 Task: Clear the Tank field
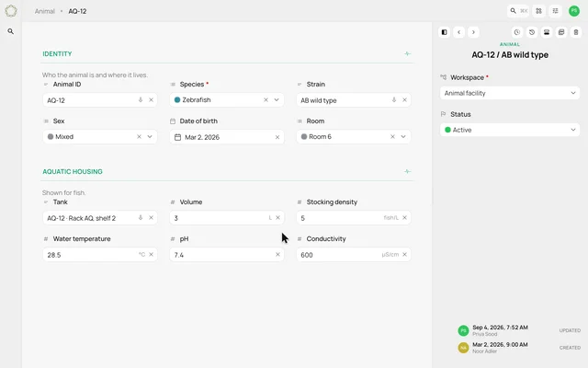[x=151, y=217]
